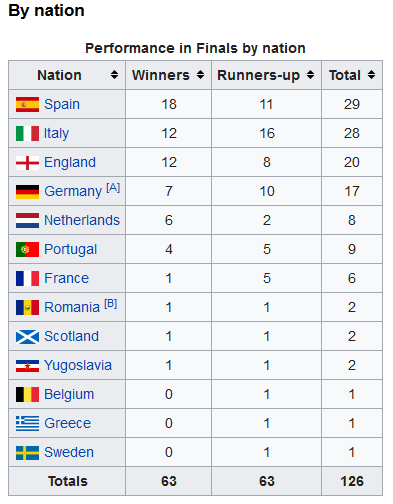
Task: Click the Portugal flag icon
Action: click(27, 249)
